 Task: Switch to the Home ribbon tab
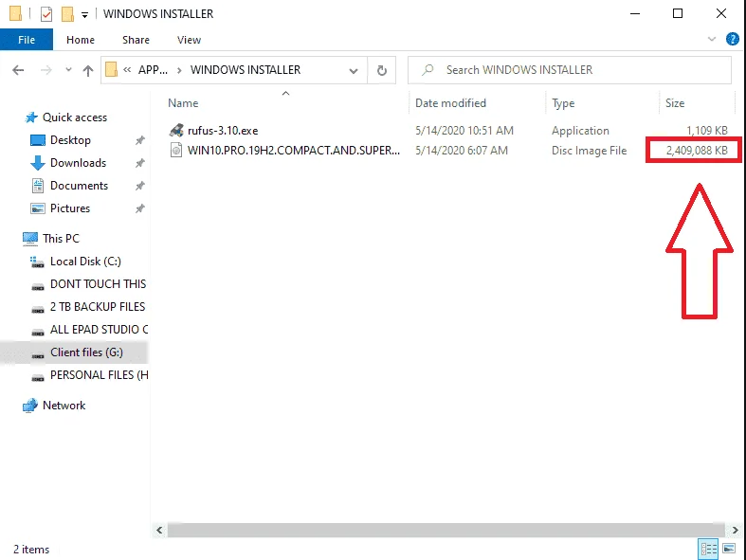tap(81, 40)
